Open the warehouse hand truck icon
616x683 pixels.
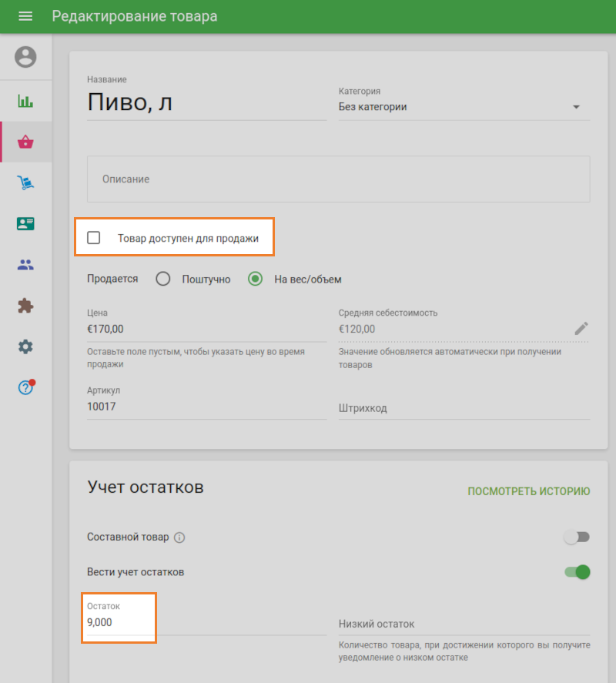[25, 182]
